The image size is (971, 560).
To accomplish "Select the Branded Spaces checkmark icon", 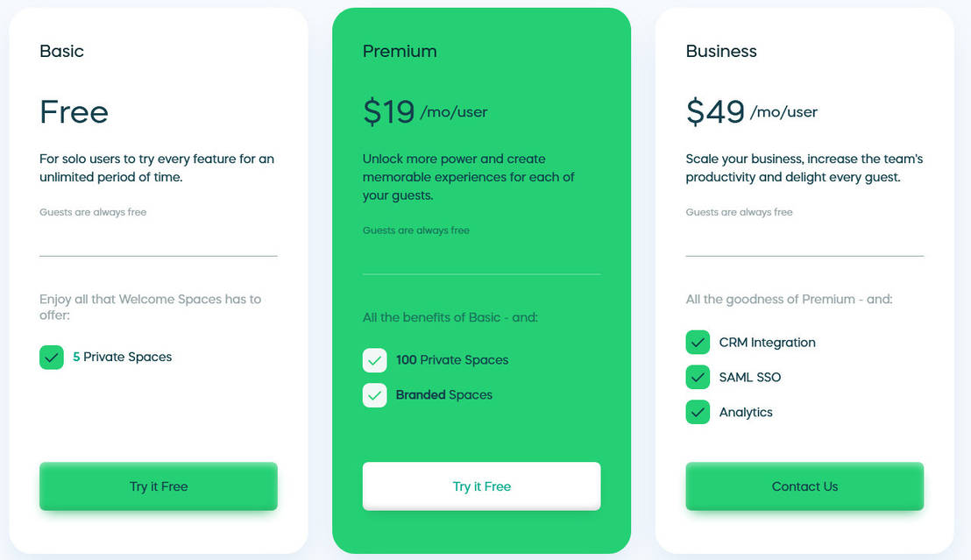I will click(x=374, y=395).
